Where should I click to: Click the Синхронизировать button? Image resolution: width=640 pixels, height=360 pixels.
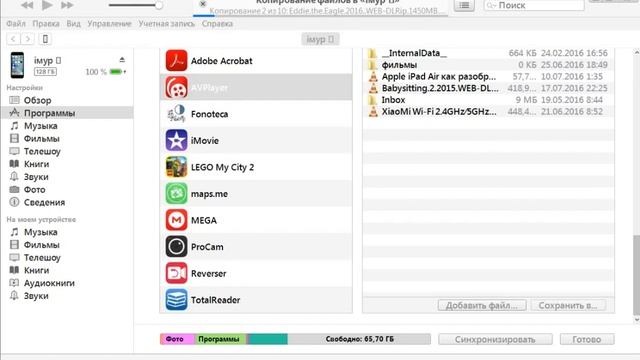pyautogui.click(x=495, y=339)
